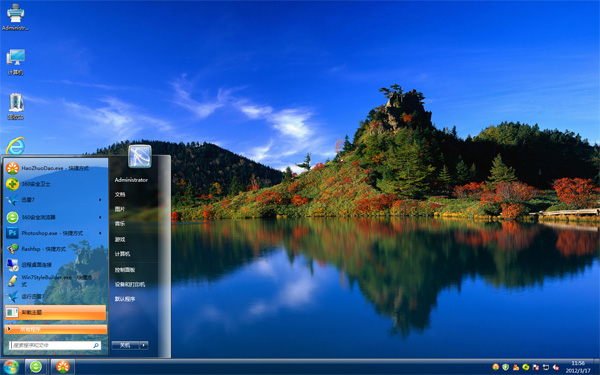Click the Windows Start orb
This screenshot has width=600, height=375.
click(11, 367)
